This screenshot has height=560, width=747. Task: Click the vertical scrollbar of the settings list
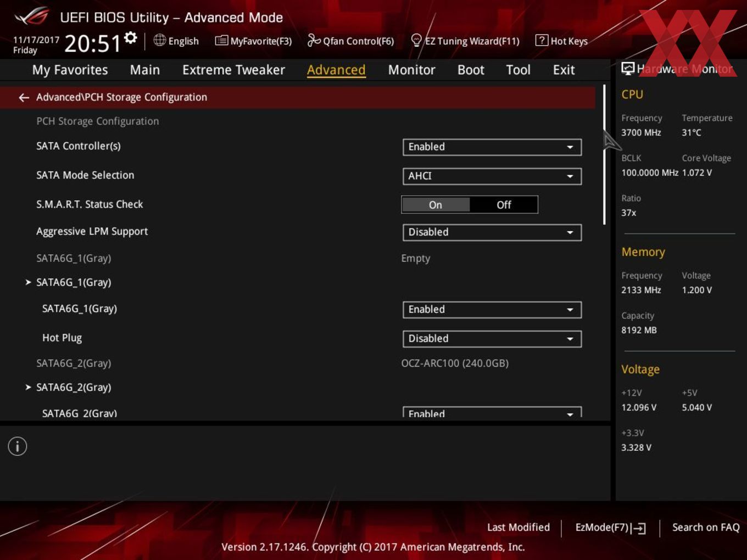[604, 155]
